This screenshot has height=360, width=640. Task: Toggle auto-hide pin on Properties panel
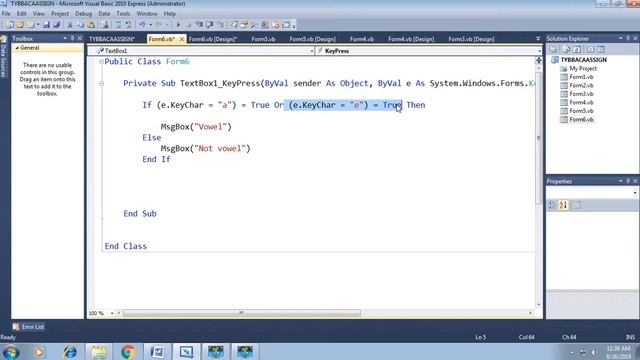[x=628, y=181]
